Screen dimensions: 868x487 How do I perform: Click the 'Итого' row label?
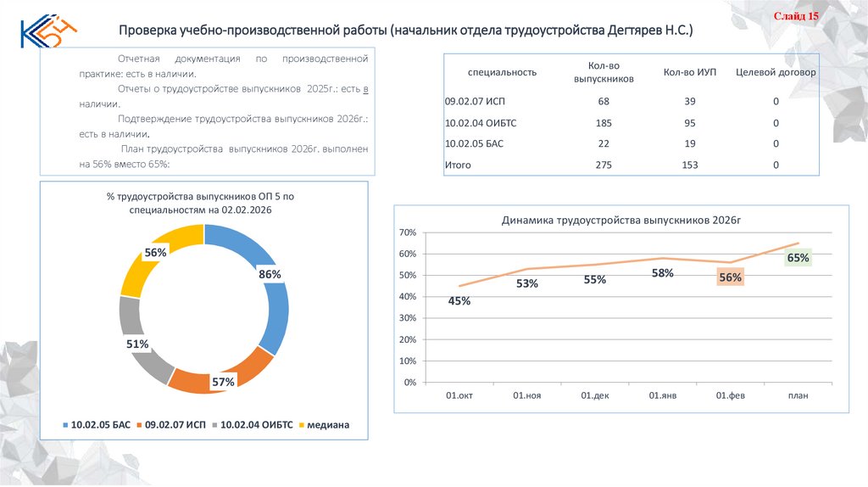click(458, 165)
